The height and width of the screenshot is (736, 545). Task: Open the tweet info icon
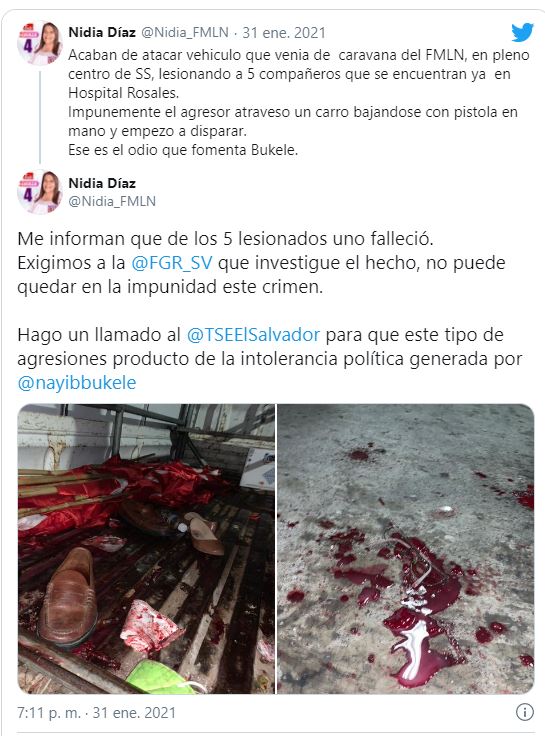524,712
